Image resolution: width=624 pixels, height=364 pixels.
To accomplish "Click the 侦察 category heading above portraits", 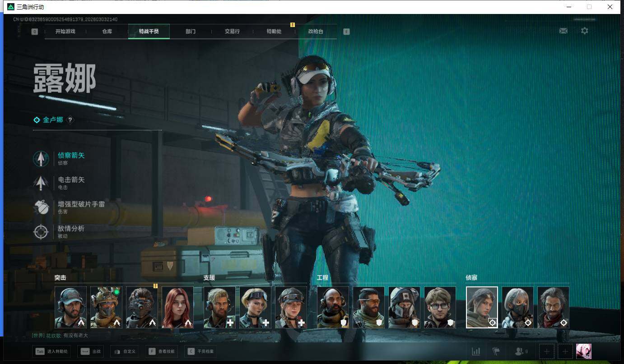I will (x=471, y=278).
